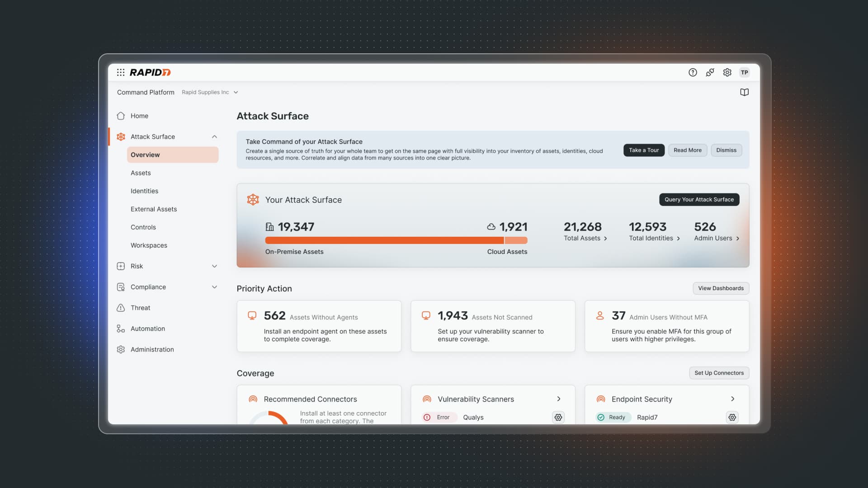
Task: Dismiss the Attack Surface banner
Action: pos(726,150)
